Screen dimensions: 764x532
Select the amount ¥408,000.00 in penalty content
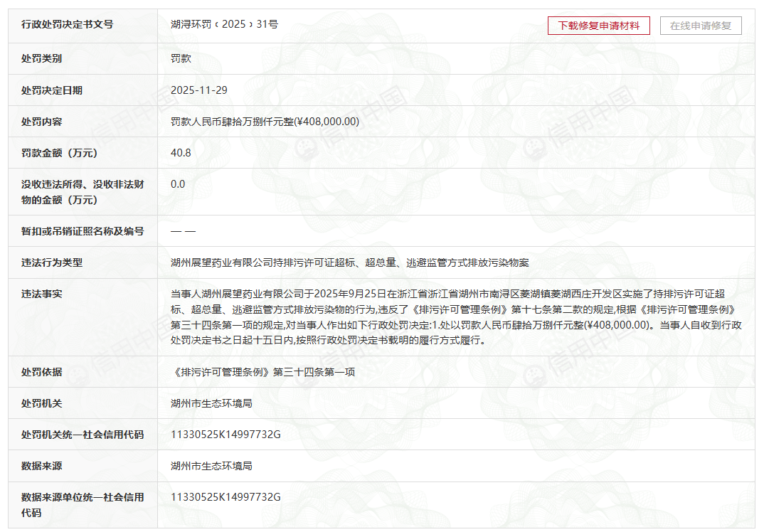pos(331,121)
